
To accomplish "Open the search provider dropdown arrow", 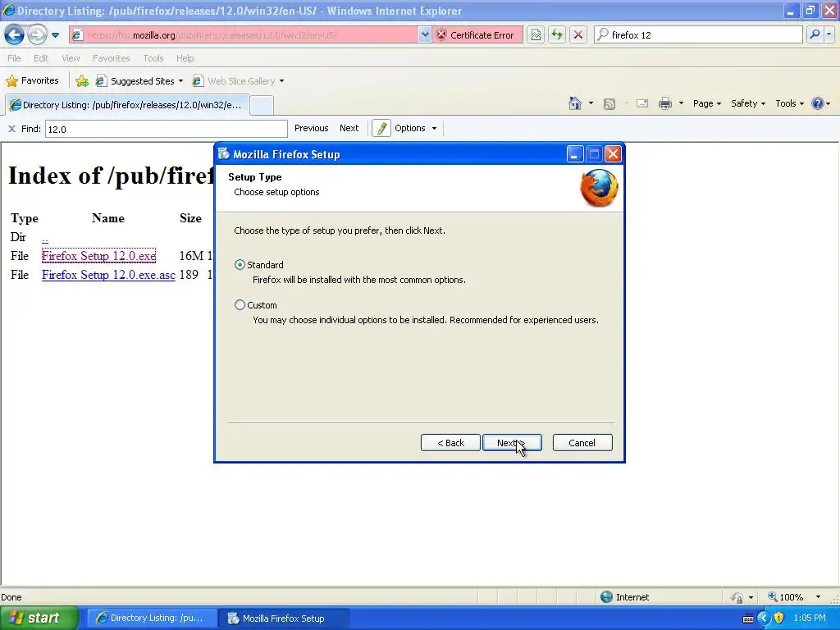I will click(x=829, y=34).
